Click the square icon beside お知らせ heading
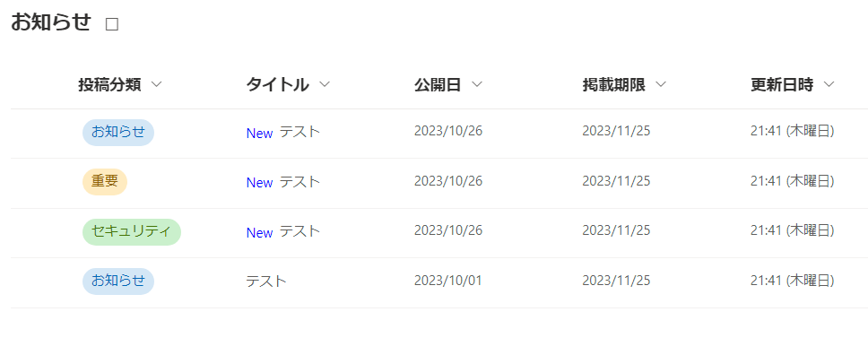Screen dimensions: 868x355 tap(112, 24)
